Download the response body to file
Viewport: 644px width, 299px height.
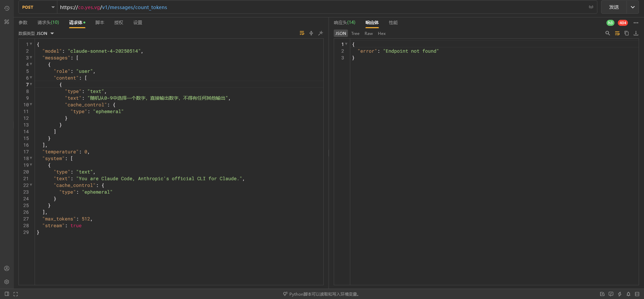[636, 33]
